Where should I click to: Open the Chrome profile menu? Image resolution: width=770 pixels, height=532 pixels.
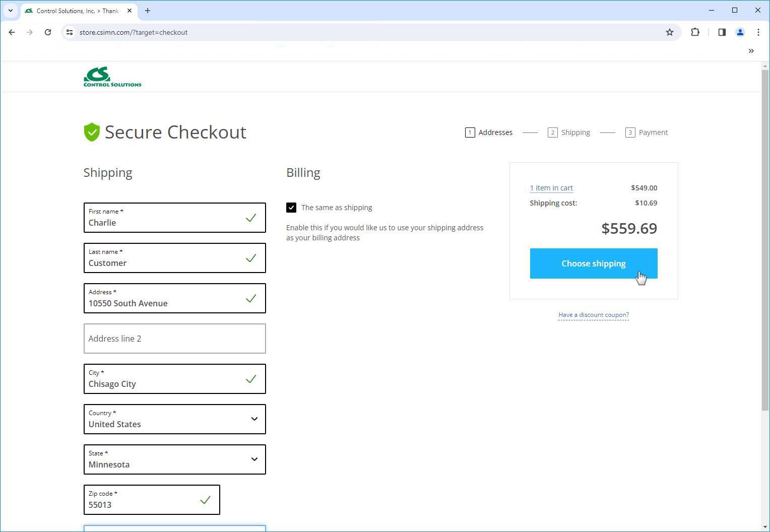pyautogui.click(x=740, y=32)
